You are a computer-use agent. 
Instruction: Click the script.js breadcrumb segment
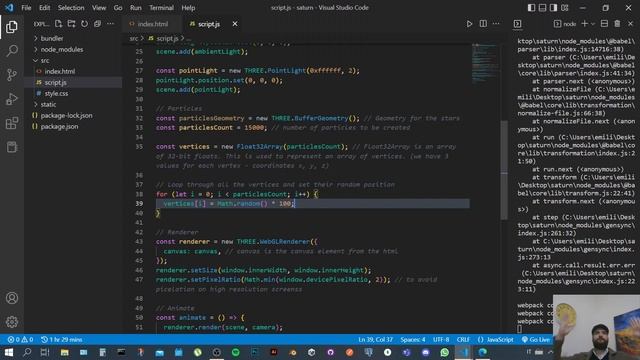click(167, 38)
